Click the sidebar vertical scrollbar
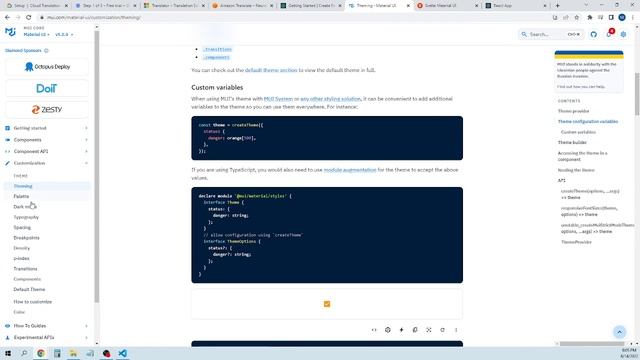Image resolution: width=640 pixels, height=360 pixels. 97,167
